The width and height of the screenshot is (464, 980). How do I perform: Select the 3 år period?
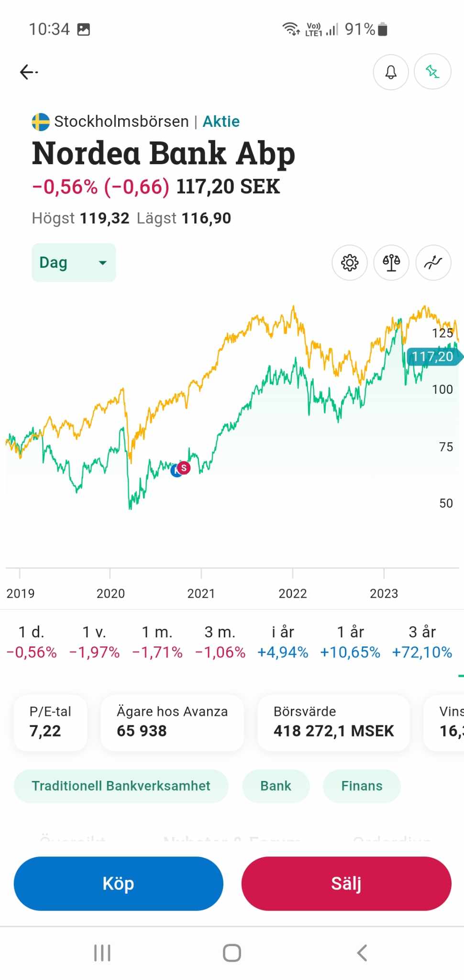coord(422,642)
